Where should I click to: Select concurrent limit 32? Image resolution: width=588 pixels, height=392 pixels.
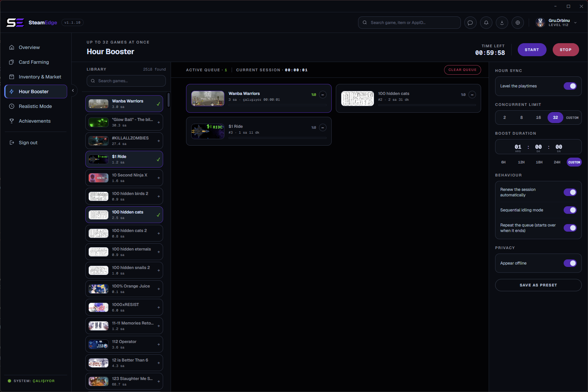click(555, 118)
